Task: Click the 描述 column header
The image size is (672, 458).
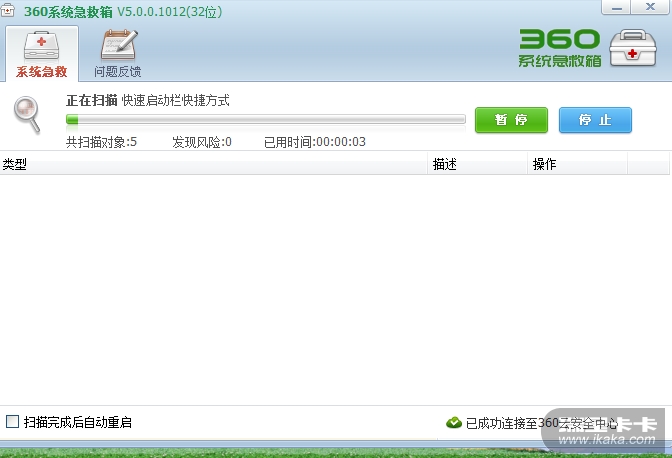Action: click(x=477, y=164)
